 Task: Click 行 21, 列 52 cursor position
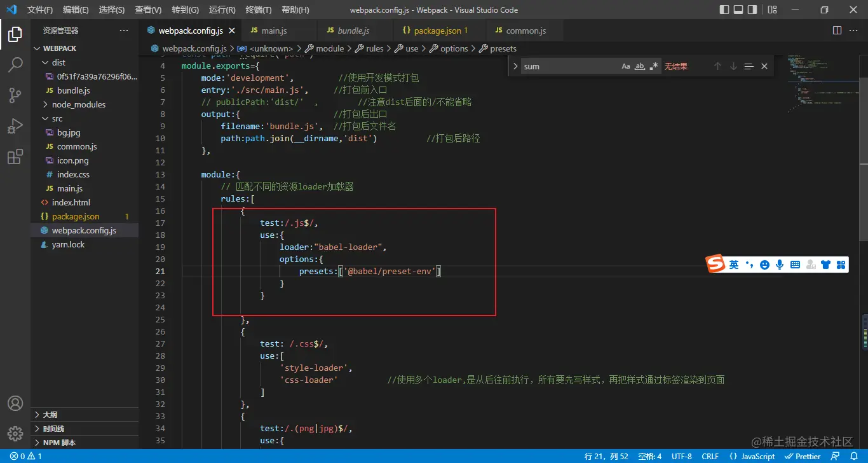(x=606, y=456)
